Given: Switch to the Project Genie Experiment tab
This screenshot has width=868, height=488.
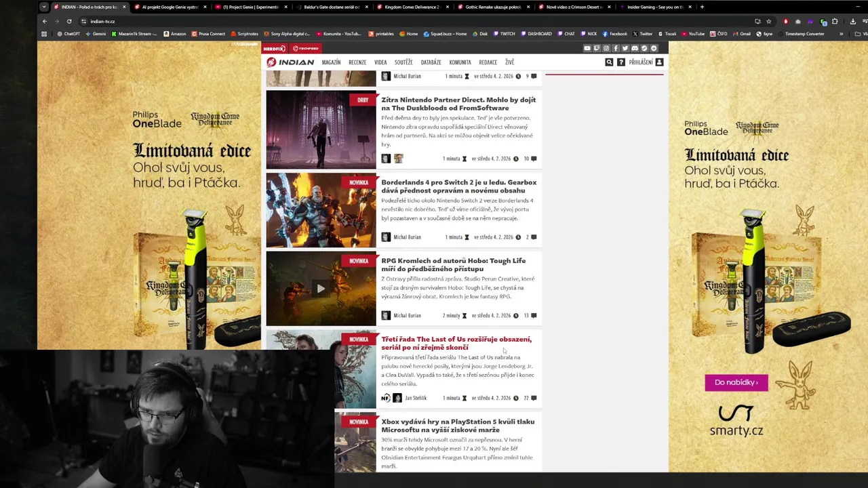Looking at the screenshot, I should pyautogui.click(x=250, y=7).
